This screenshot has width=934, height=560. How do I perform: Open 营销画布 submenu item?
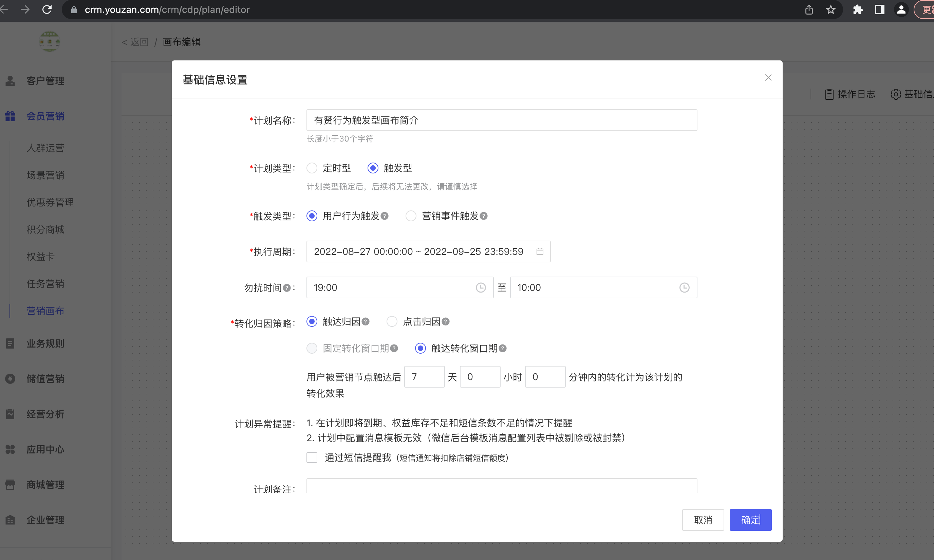(x=45, y=311)
